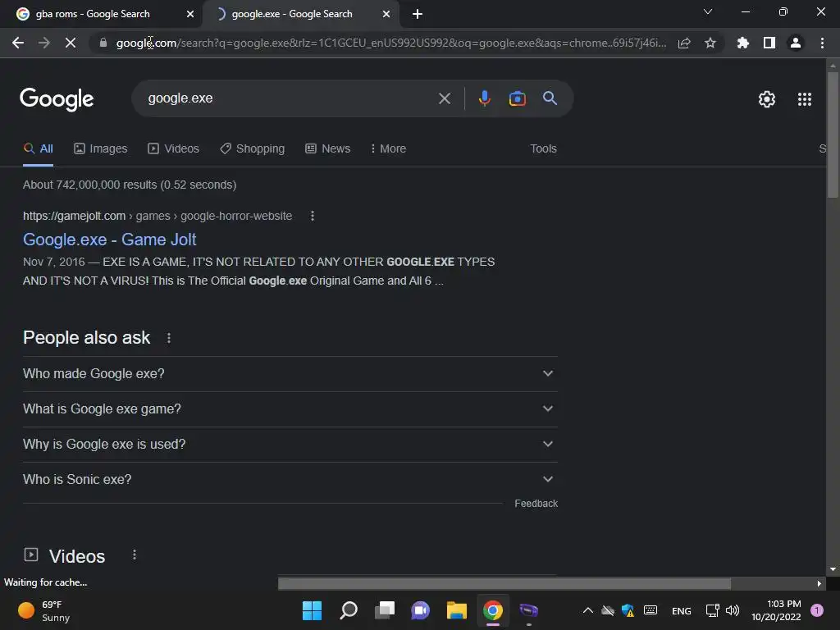Select the All results tab
The image size is (840, 630).
38,149
